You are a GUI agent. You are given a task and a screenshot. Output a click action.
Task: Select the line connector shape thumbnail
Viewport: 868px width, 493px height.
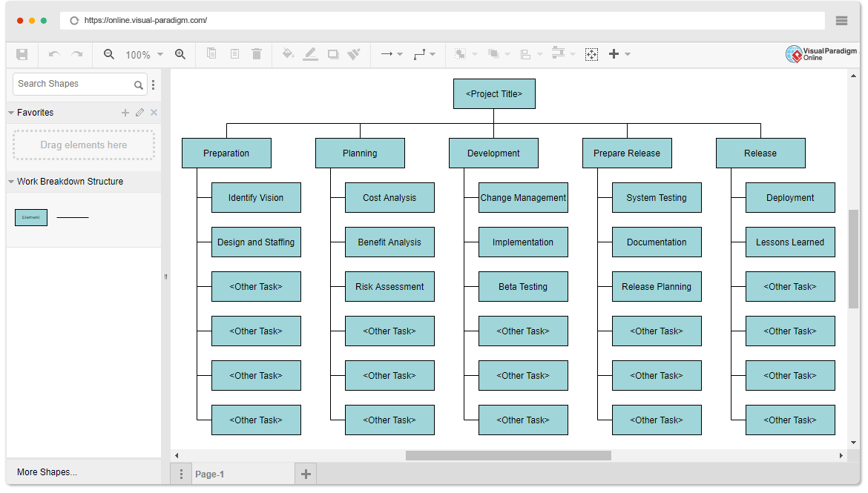tap(73, 217)
